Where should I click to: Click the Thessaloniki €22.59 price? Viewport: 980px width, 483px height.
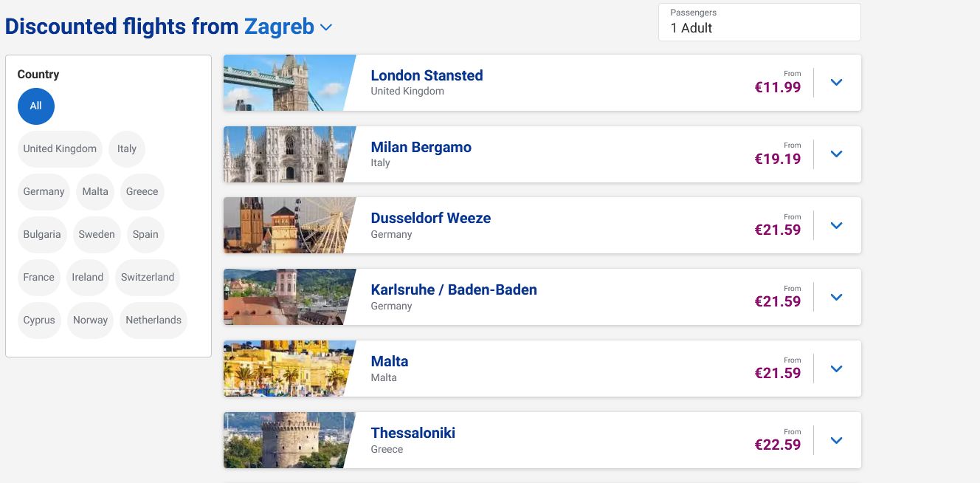777,445
